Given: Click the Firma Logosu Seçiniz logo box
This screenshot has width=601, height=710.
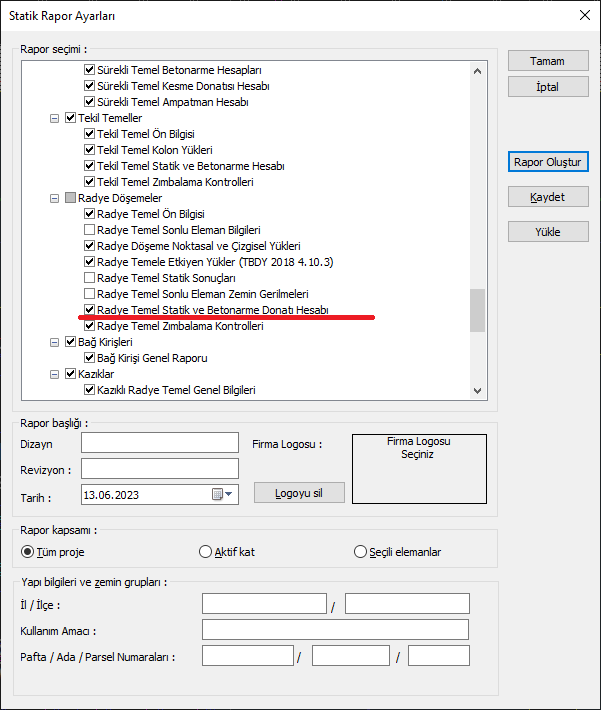Looking at the screenshot, I should click(418, 468).
